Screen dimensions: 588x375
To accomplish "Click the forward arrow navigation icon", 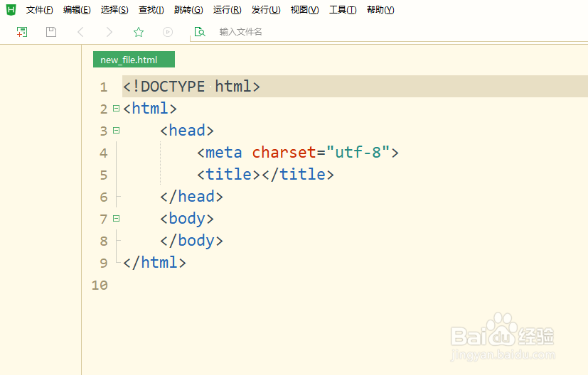I will click(109, 32).
